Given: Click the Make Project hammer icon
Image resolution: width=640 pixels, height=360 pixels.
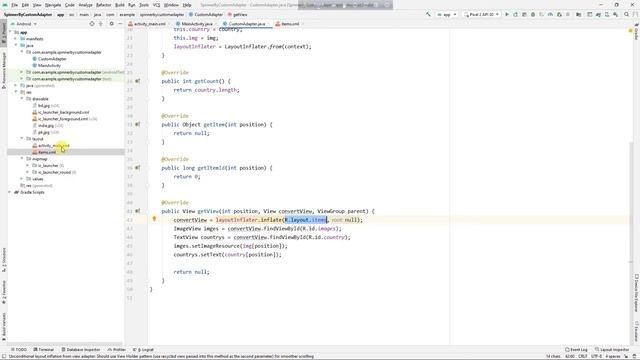Looking at the screenshot, I should click(x=428, y=14).
